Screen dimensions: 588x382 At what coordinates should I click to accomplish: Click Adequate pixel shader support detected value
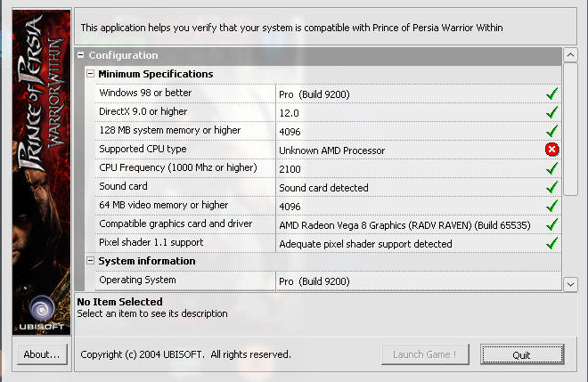(x=365, y=244)
